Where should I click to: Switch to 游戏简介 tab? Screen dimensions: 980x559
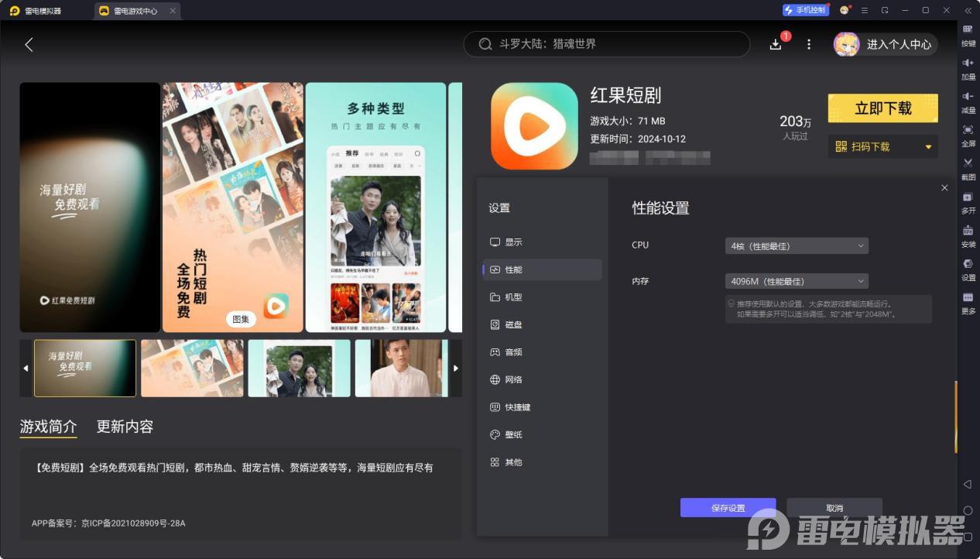pyautogui.click(x=48, y=427)
